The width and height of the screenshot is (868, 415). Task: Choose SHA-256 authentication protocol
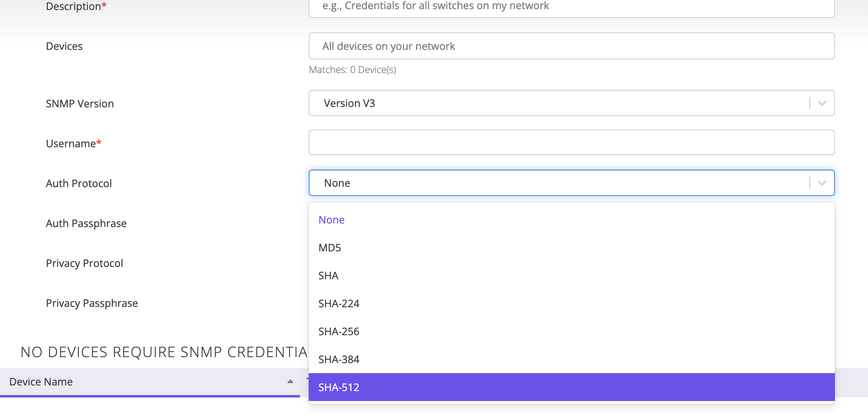pos(339,331)
